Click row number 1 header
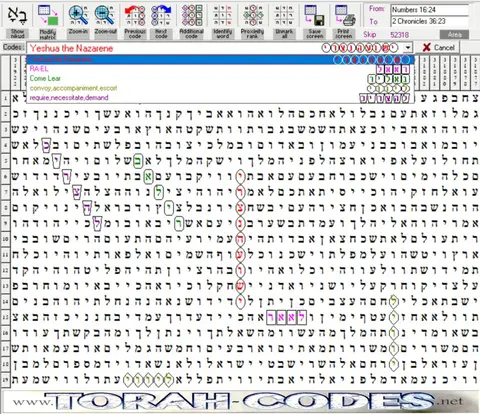480x414 pixels. (6, 99)
